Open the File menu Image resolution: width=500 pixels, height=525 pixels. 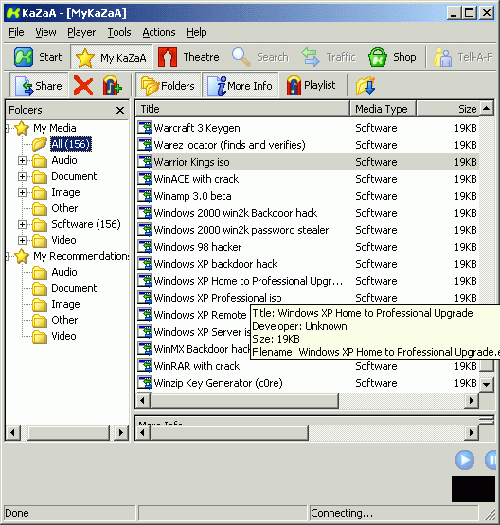click(16, 32)
